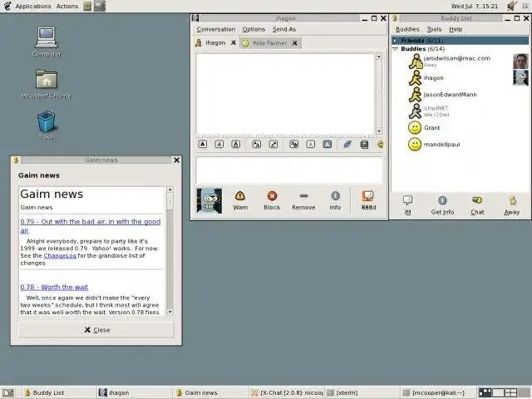The height and width of the screenshot is (399, 532).
Task: Click the larger font size icon
Action: 257,145
